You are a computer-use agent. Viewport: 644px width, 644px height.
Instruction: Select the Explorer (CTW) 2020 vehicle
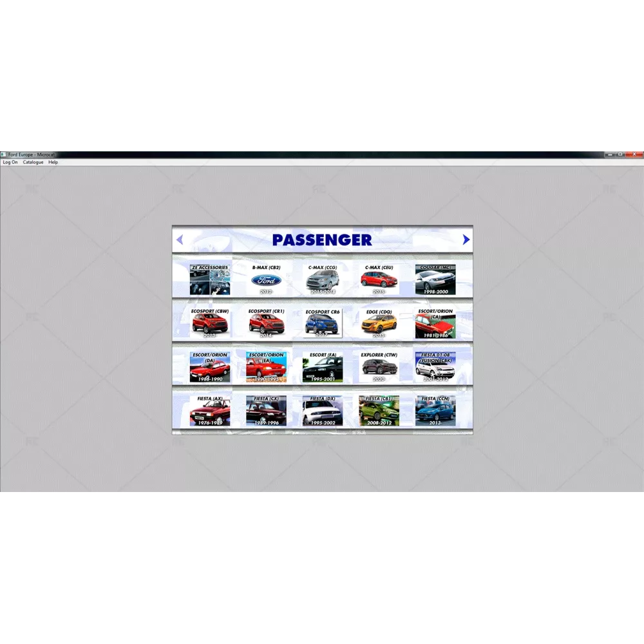379,367
